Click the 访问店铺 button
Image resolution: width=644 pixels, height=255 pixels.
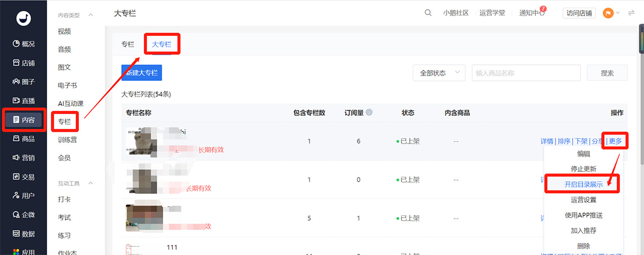[x=580, y=13]
